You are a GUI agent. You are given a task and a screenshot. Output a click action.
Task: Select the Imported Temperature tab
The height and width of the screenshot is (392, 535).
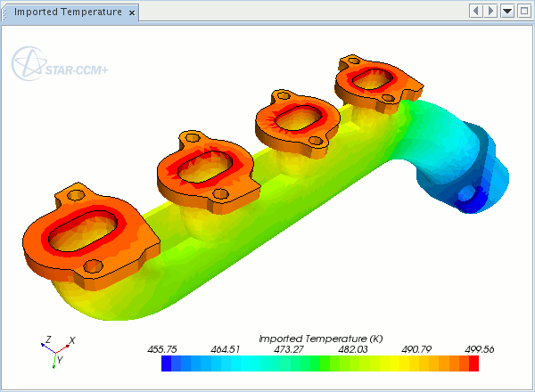coord(68,12)
